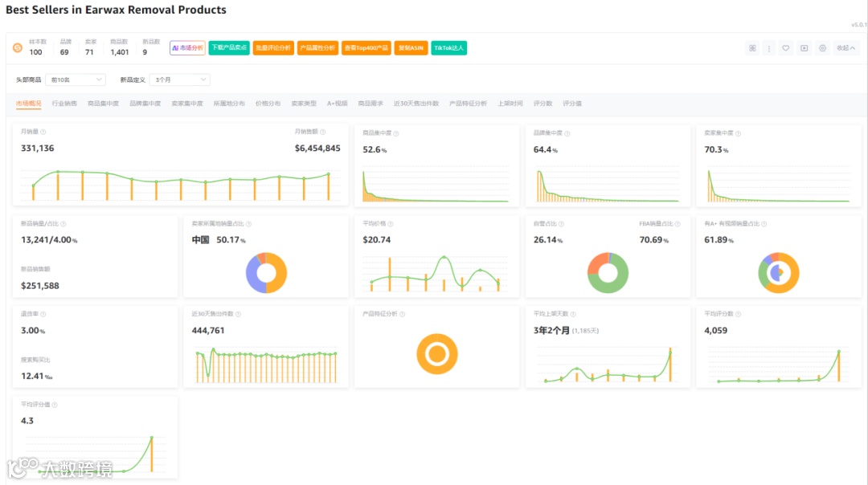This screenshot has height=485, width=868.
Task: Click the green 下载产品卖点 button
Action: point(229,48)
